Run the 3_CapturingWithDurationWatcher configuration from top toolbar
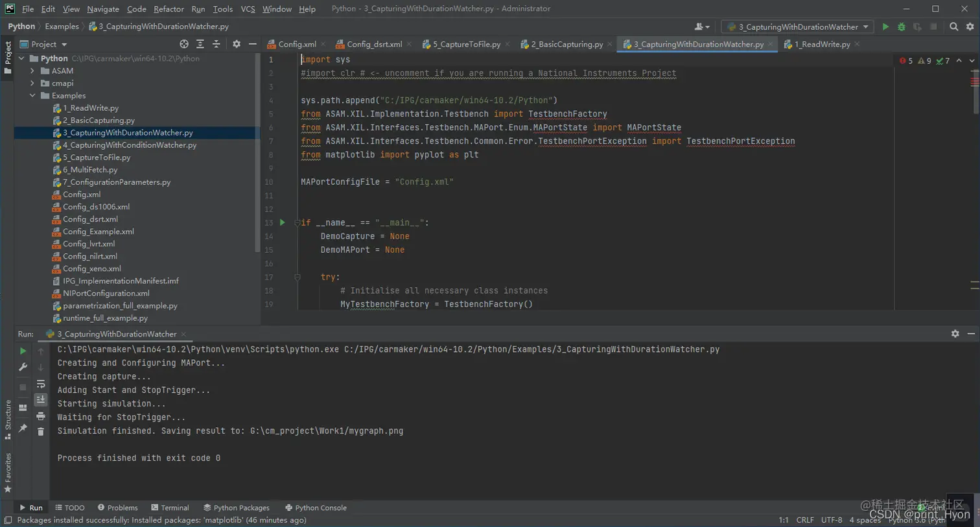 885,27
